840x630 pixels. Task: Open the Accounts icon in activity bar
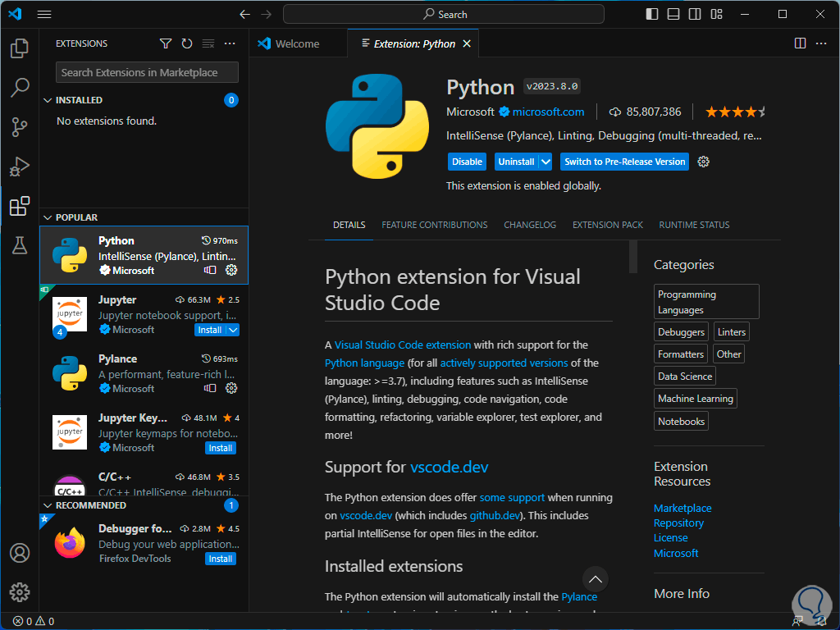[x=20, y=553]
